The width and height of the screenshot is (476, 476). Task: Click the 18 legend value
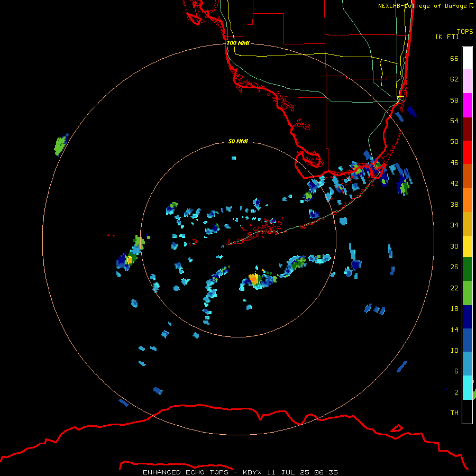454,309
